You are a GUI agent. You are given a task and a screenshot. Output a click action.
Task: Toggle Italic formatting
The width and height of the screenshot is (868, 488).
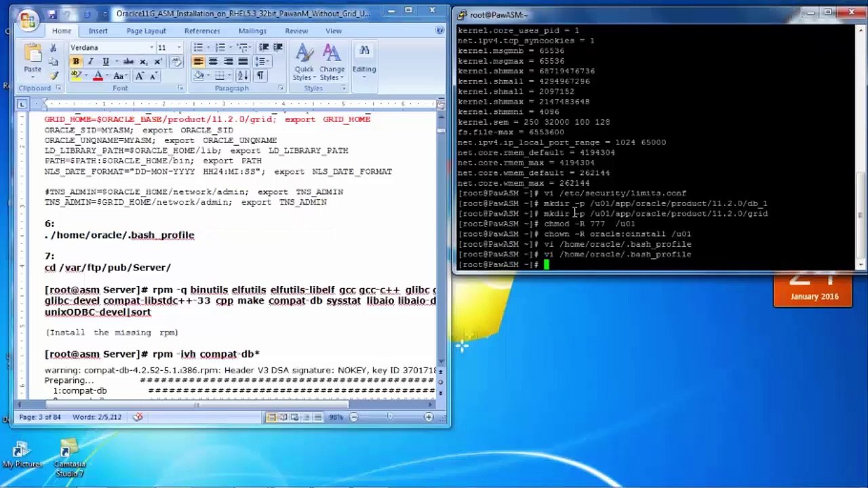(x=90, y=62)
